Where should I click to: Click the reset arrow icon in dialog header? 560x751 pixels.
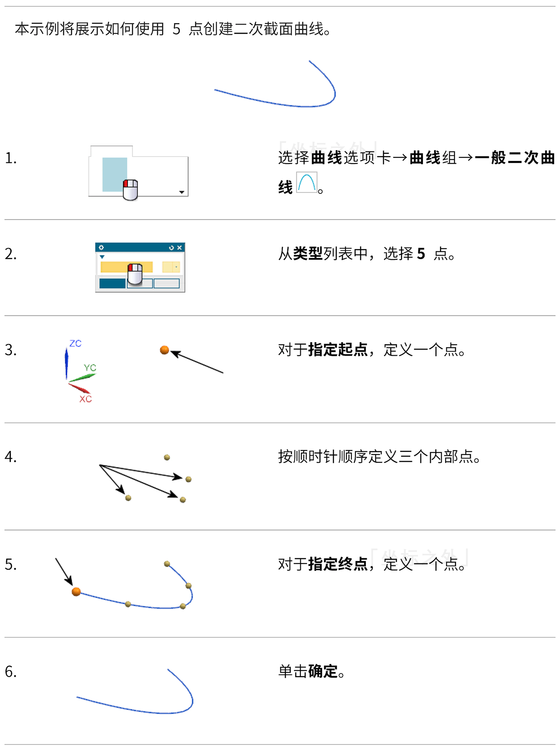[x=171, y=248]
